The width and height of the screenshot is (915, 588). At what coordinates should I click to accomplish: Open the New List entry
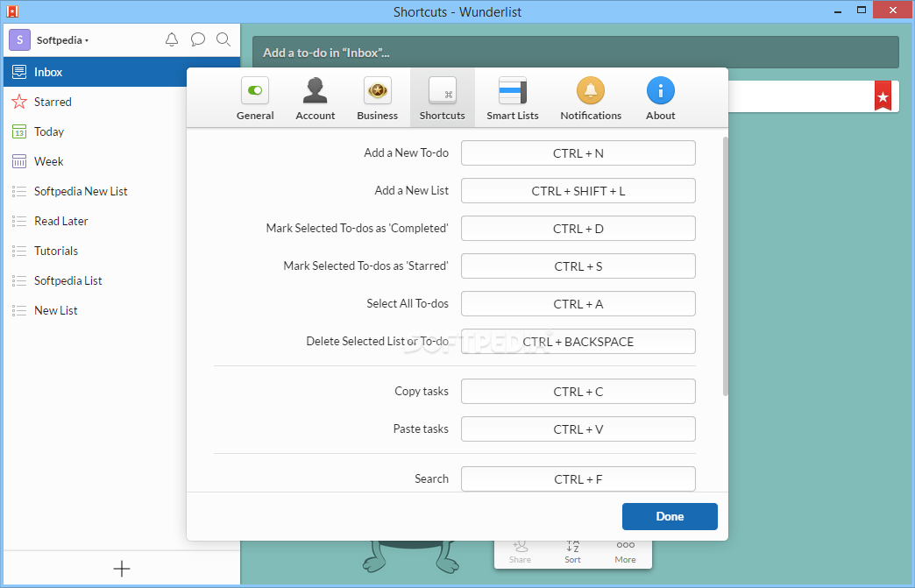tap(96, 310)
